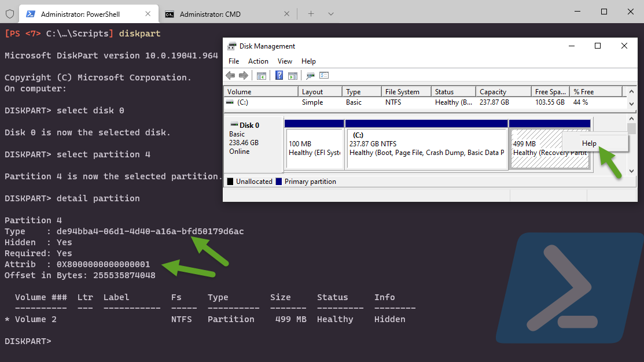This screenshot has width=644, height=362.
Task: Open a new terminal tab with plus
Action: (311, 14)
